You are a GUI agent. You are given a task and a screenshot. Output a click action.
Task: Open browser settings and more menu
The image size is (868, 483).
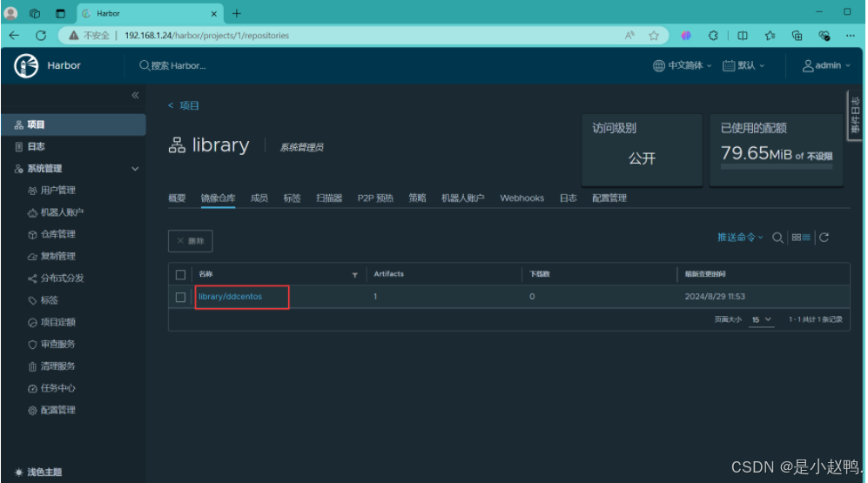pyautogui.click(x=851, y=36)
